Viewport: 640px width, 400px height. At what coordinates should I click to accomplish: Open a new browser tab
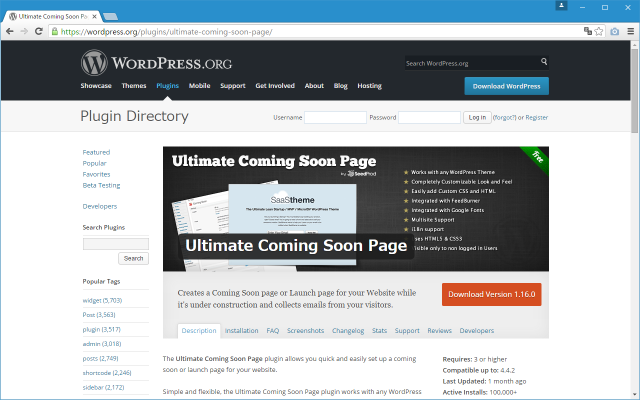pos(110,16)
